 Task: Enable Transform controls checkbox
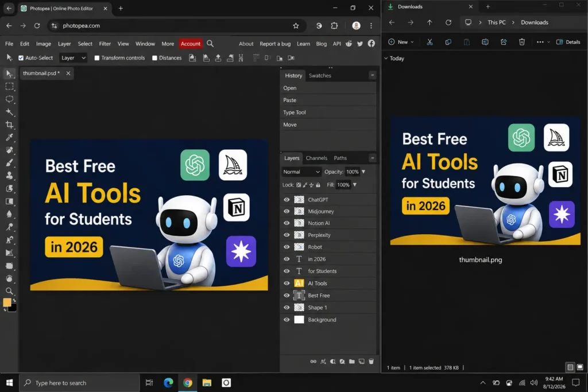96,58
